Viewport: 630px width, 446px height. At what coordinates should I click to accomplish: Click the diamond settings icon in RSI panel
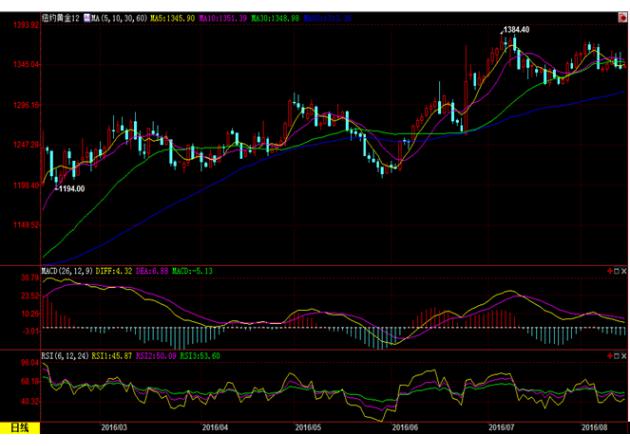coord(616,354)
